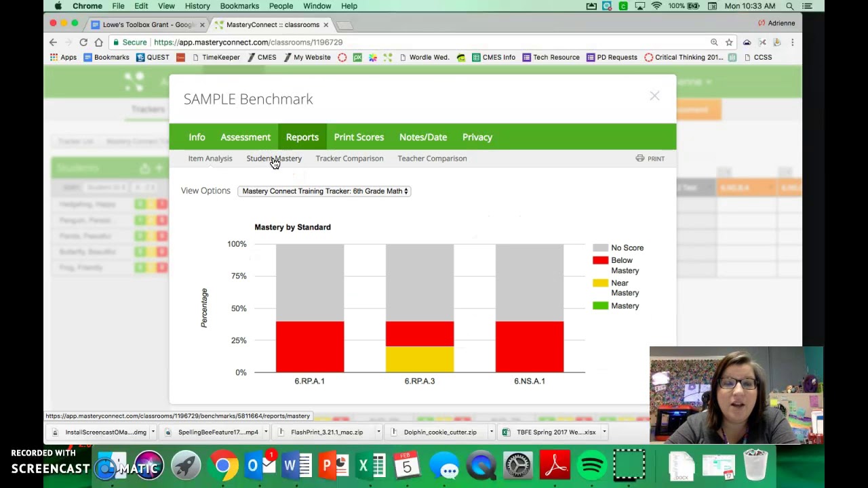Bookmark this page with the star icon

(729, 42)
